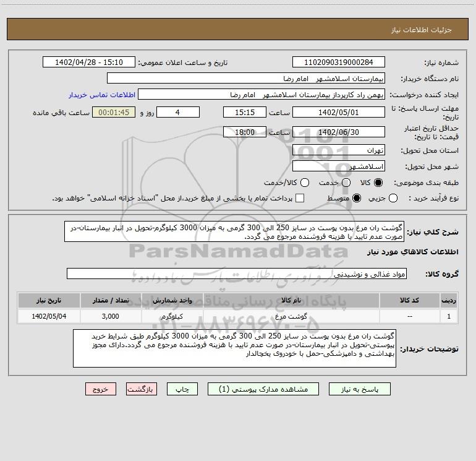Click the delivery city field اسلامشهر
The height and width of the screenshot is (461, 476).
pos(339,166)
